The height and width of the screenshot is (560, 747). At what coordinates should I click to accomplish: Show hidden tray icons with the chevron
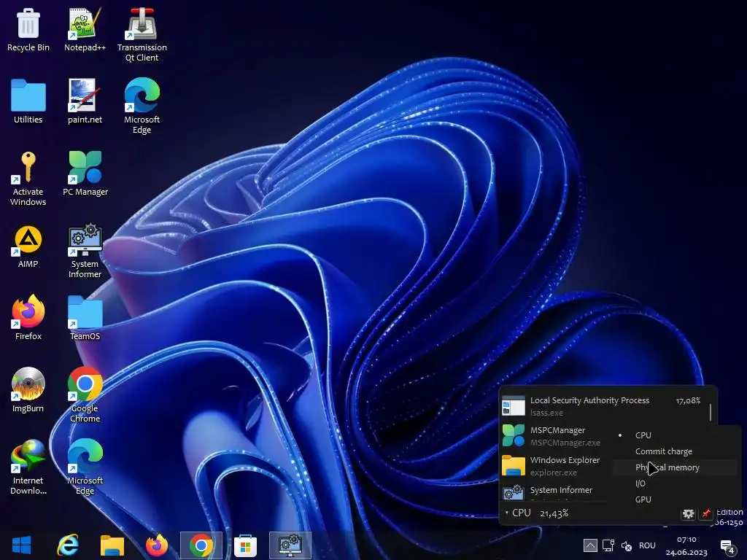click(x=589, y=545)
